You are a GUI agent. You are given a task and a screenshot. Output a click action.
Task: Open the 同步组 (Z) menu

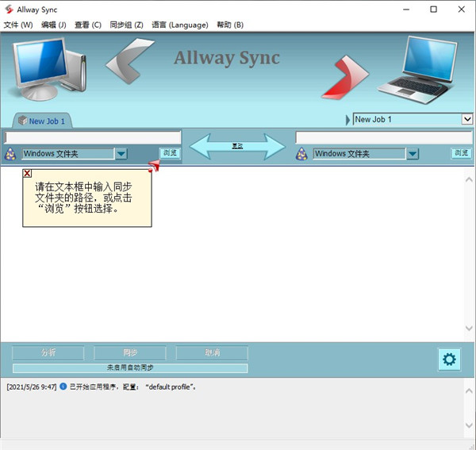pos(126,25)
